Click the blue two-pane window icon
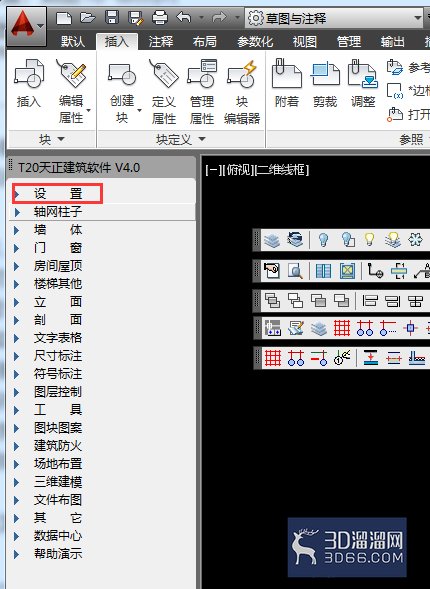The height and width of the screenshot is (589, 430). coord(324,270)
